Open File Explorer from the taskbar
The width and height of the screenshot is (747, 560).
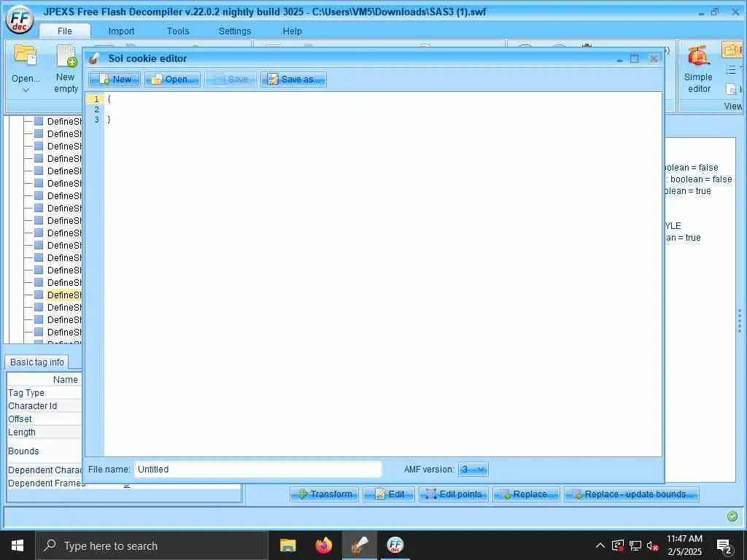tap(287, 545)
